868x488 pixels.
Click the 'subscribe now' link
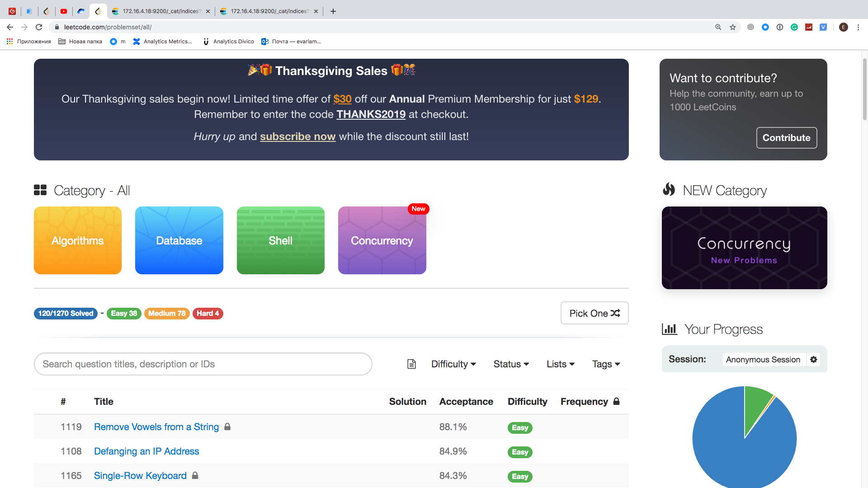point(297,136)
